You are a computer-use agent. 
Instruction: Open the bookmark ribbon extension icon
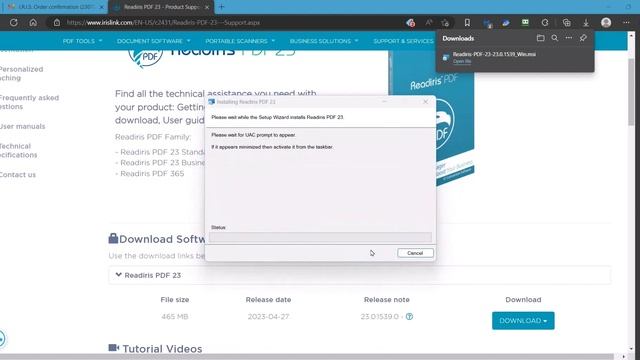click(467, 22)
